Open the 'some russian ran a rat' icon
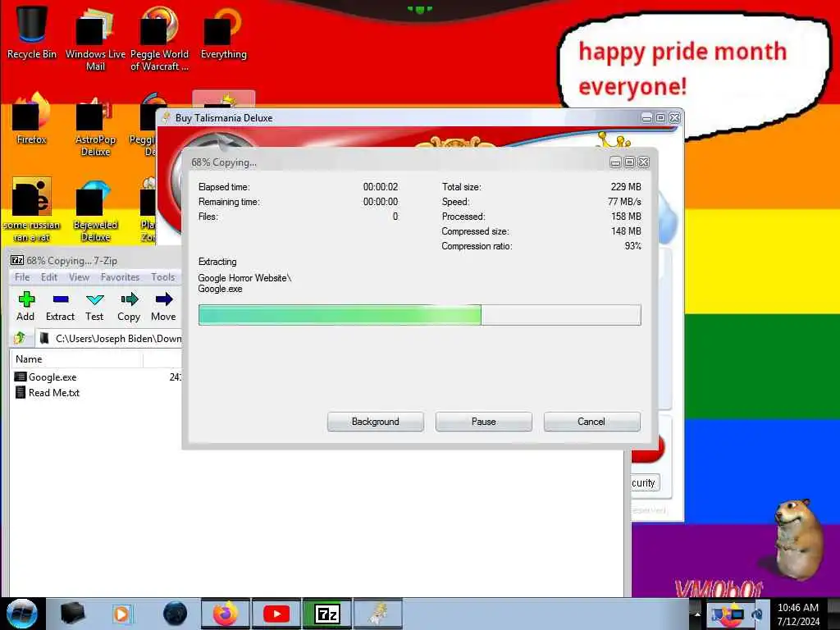 (32, 210)
